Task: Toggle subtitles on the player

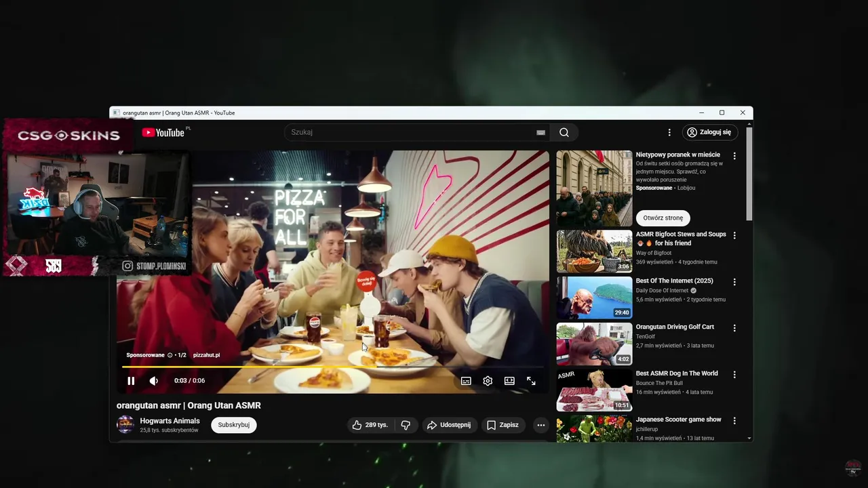Action: [466, 381]
